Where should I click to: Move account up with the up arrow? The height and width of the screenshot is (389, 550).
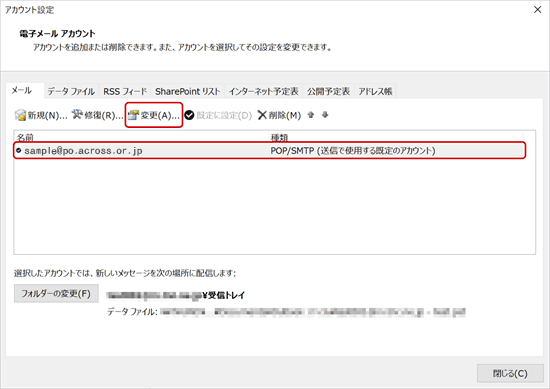(311, 115)
